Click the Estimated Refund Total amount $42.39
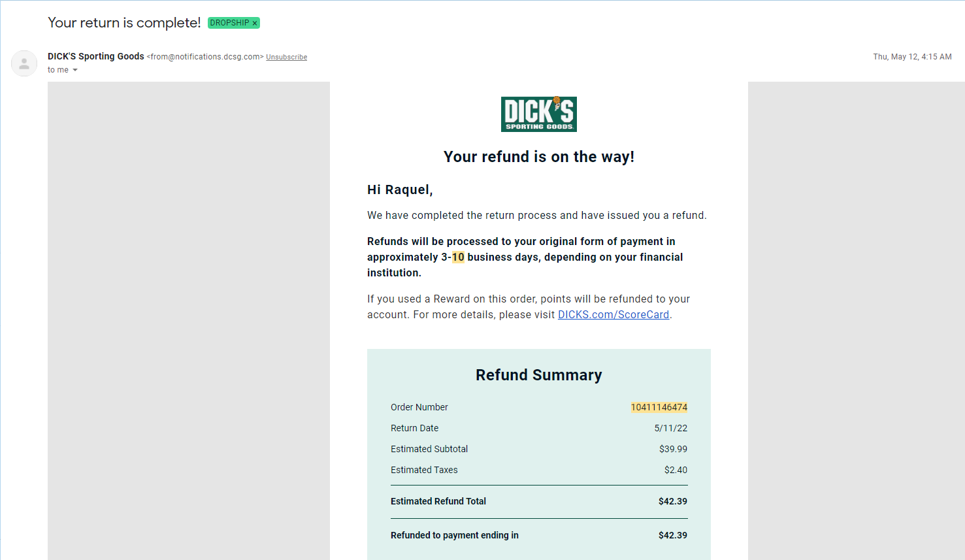The width and height of the screenshot is (965, 560). (673, 501)
